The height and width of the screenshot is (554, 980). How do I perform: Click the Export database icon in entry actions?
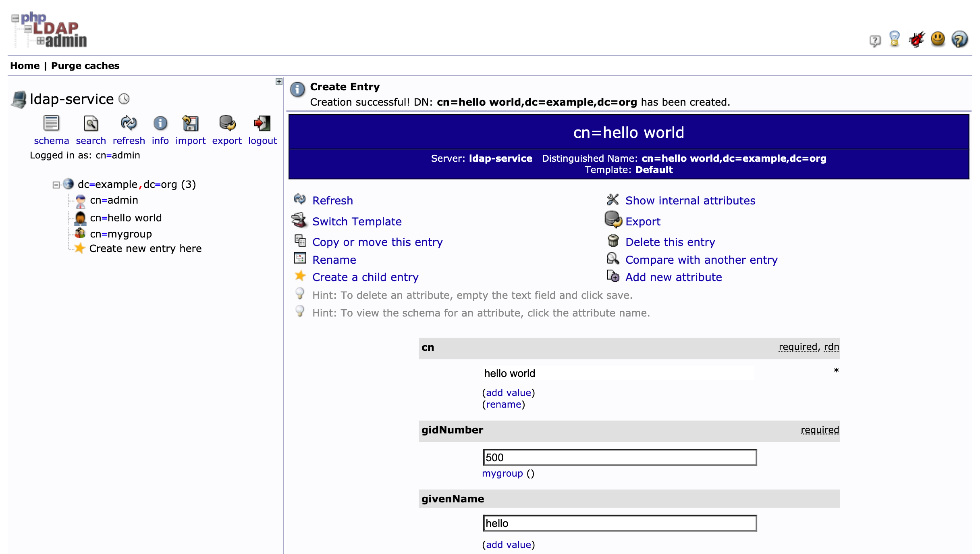[613, 220]
